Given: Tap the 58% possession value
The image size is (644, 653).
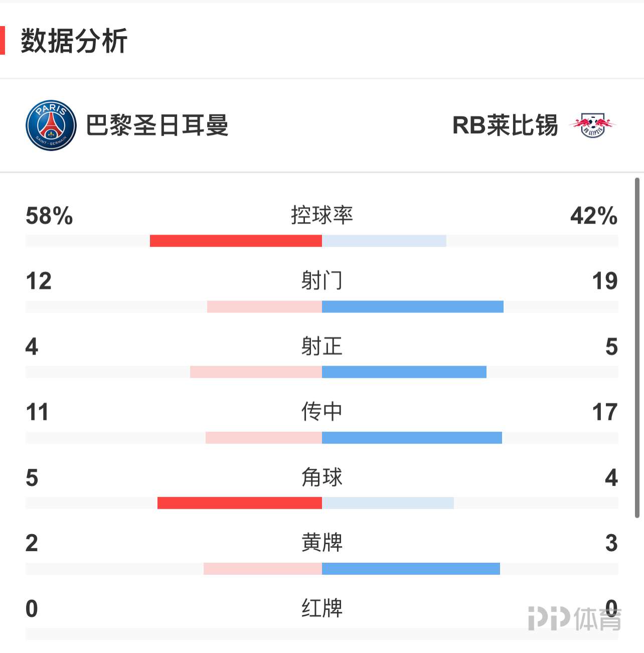Looking at the screenshot, I should (x=49, y=216).
